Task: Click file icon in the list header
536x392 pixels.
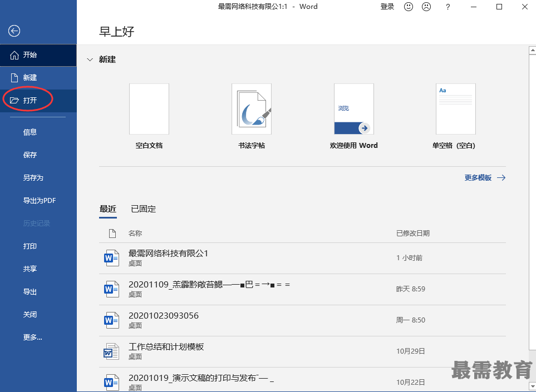Action: (112, 234)
